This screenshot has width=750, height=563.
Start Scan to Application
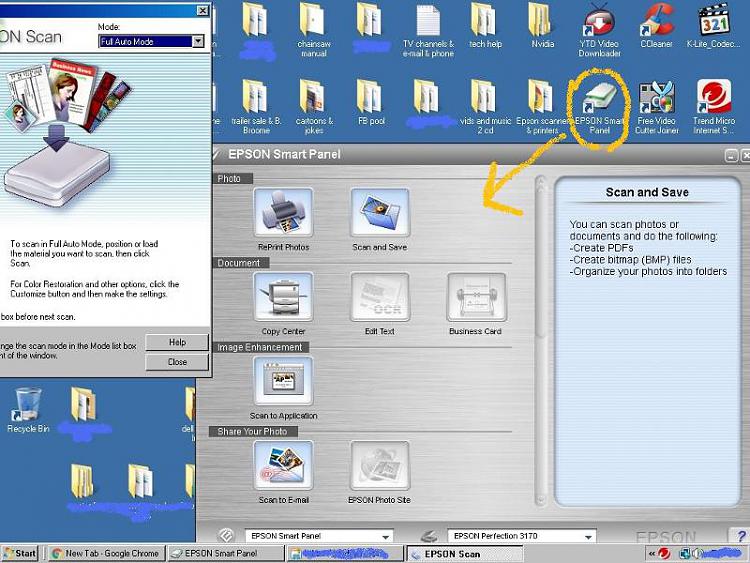284,381
